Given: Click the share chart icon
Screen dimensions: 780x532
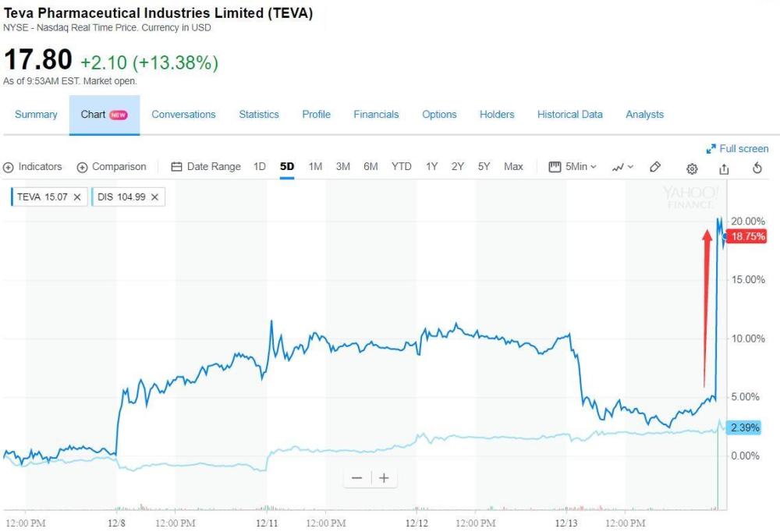Looking at the screenshot, I should click(724, 168).
